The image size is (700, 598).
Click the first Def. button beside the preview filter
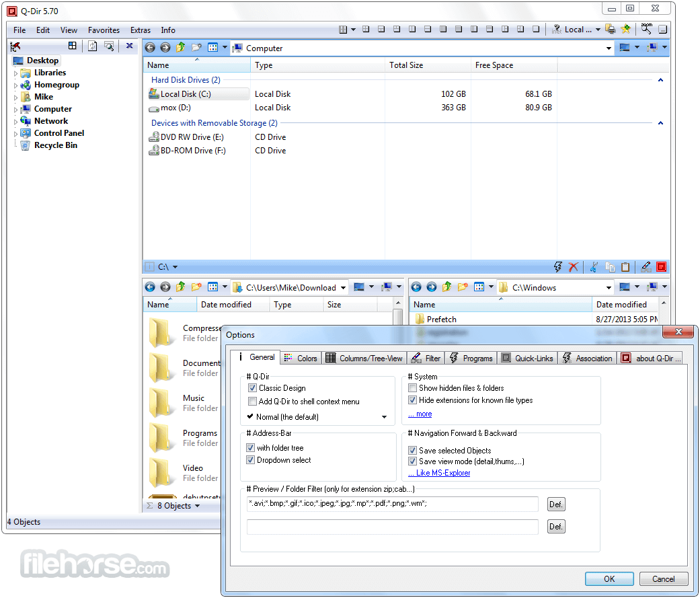click(x=556, y=504)
